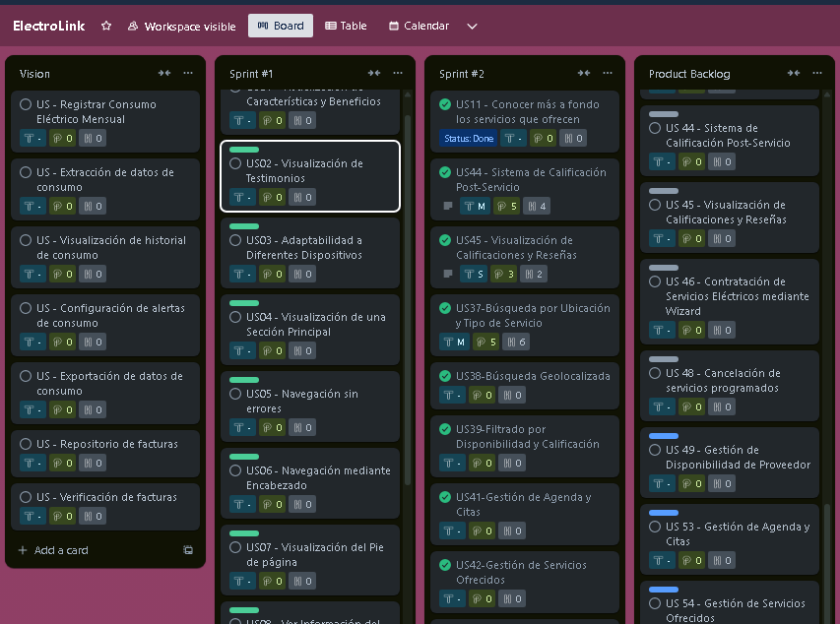This screenshot has height=624, width=840.
Task: Switch to the Table view
Action: point(346,26)
